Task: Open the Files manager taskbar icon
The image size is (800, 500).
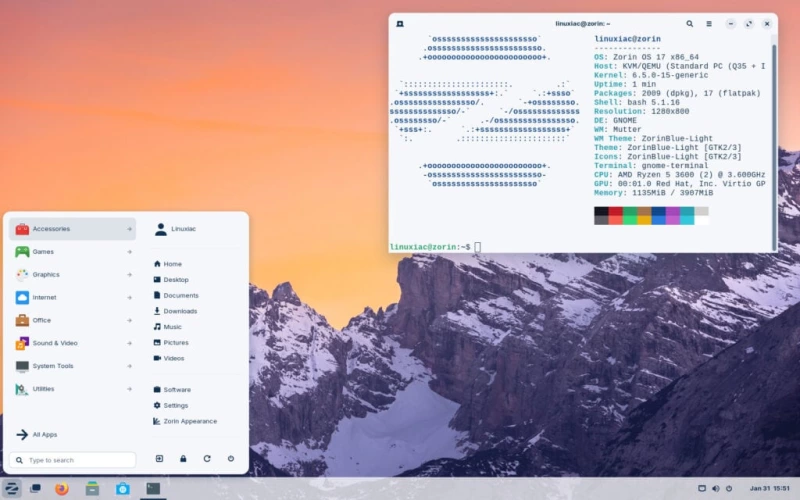Action: click(92, 488)
